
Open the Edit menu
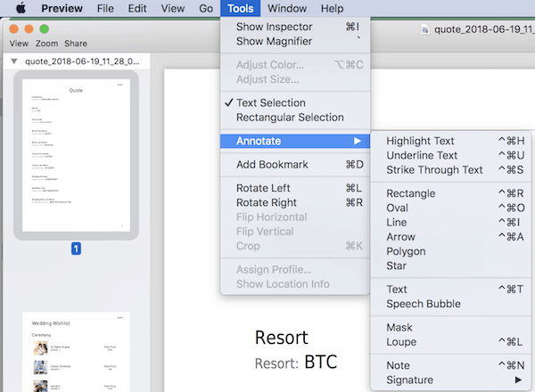[137, 8]
